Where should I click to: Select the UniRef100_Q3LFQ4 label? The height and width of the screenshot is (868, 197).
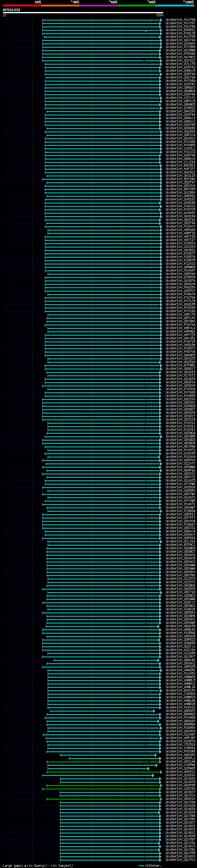[180, 77]
